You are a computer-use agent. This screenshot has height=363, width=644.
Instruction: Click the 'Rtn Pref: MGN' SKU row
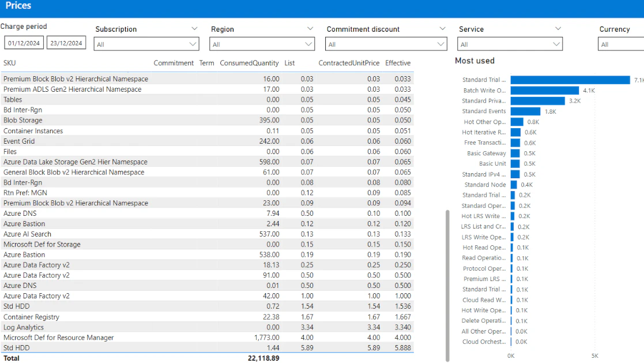(x=207, y=193)
